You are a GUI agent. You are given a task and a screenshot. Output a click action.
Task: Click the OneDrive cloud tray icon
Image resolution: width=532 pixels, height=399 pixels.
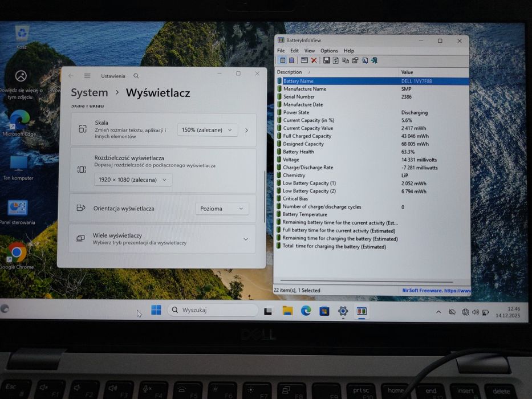coord(452,312)
